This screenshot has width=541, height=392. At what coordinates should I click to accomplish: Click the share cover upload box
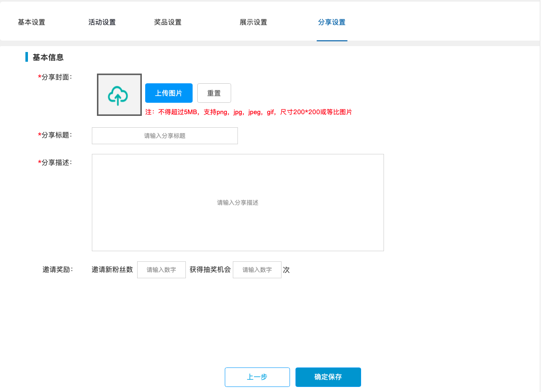[119, 94]
